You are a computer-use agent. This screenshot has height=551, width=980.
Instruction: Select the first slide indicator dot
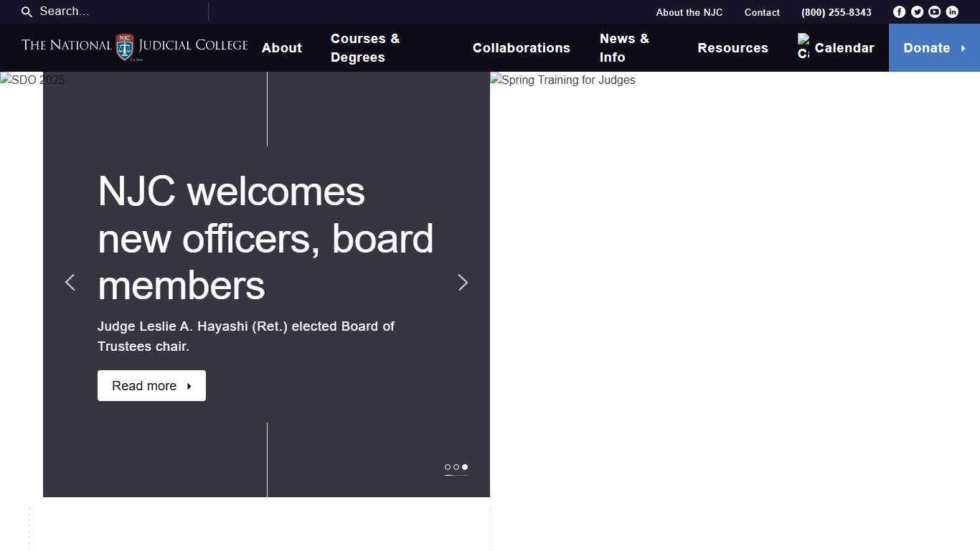448,467
